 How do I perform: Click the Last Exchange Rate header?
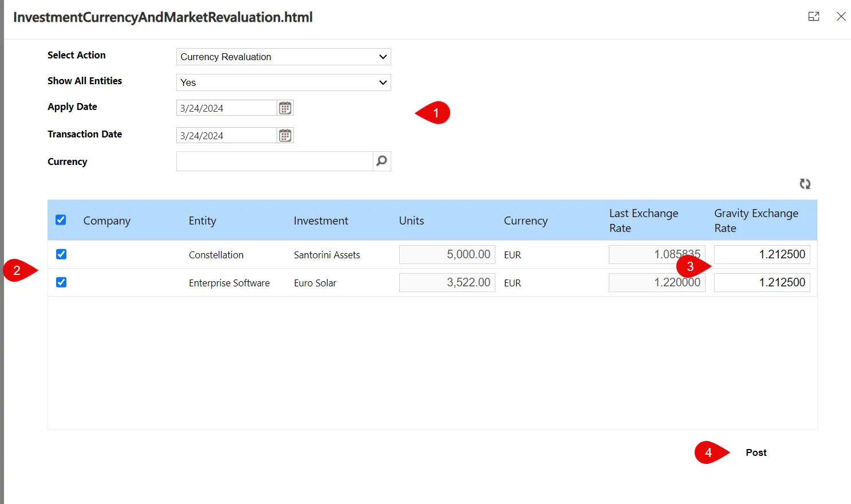click(644, 220)
